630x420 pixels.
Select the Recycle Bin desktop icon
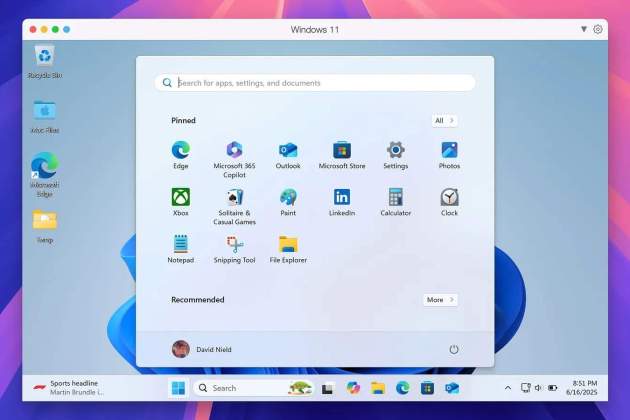click(45, 62)
